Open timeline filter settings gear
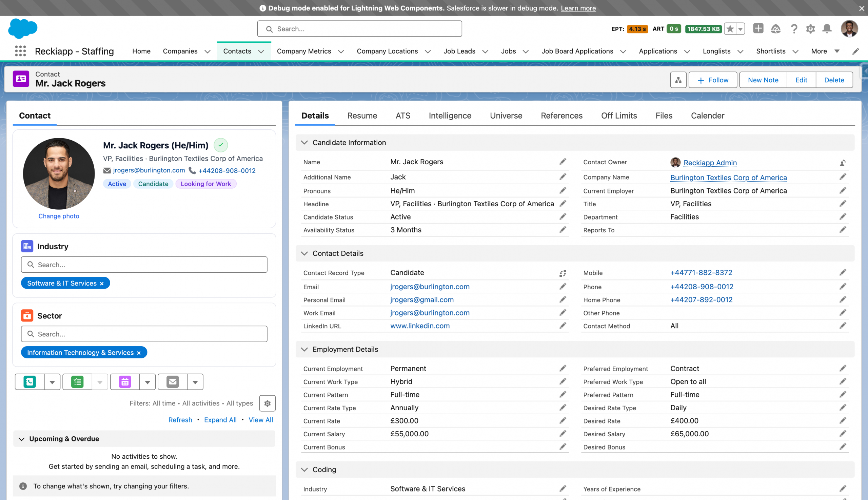Image resolution: width=868 pixels, height=500 pixels. pos(267,403)
